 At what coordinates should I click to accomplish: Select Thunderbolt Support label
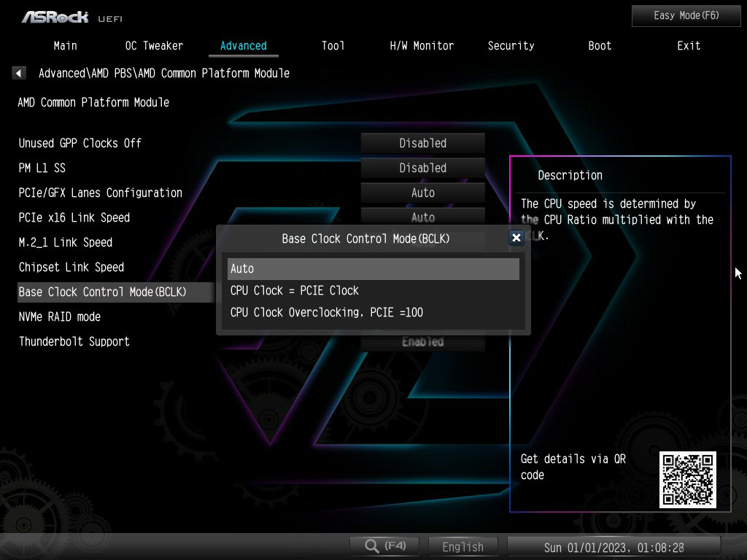74,341
